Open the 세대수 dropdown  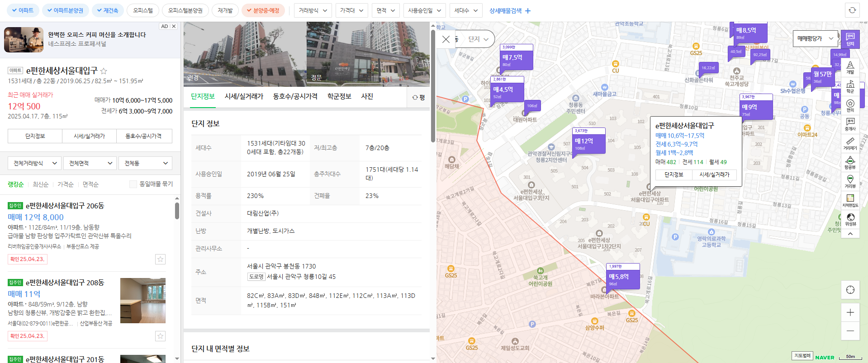(x=466, y=10)
